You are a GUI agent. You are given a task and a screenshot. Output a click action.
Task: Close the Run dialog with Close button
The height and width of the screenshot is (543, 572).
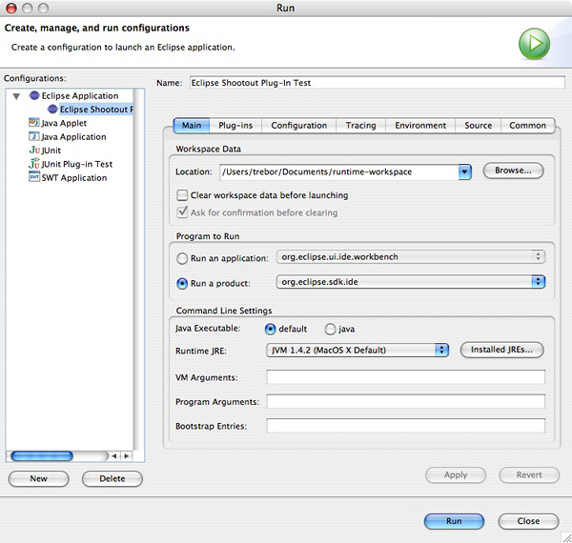(x=528, y=521)
